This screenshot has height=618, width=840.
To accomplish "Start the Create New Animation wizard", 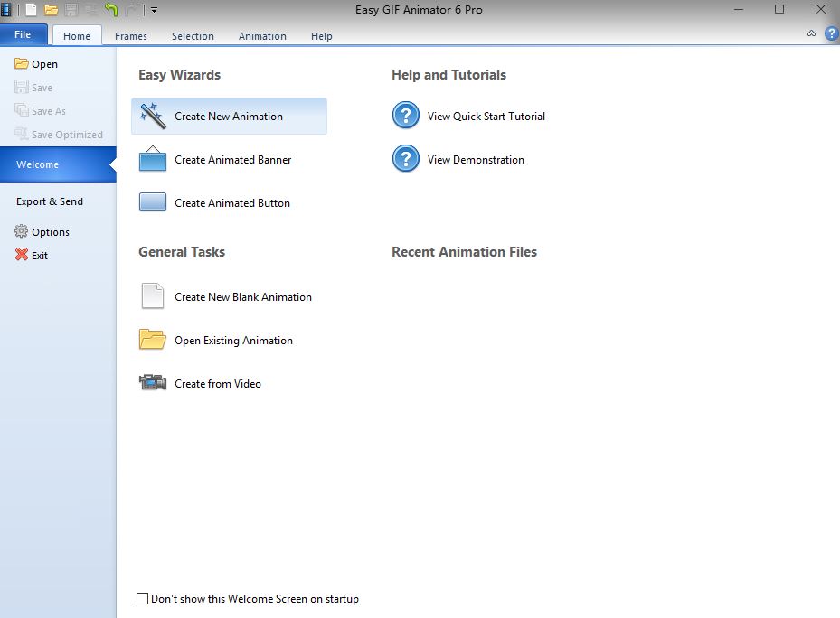I will coord(229,117).
